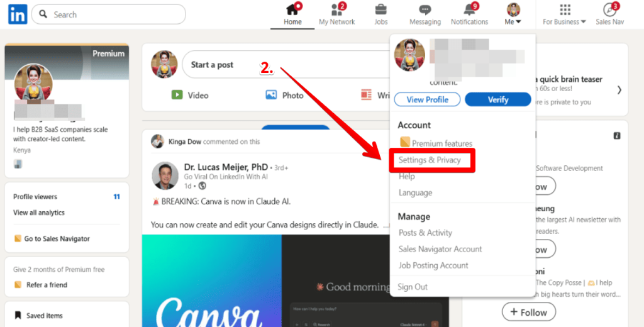Open the Home navigation icon
The width and height of the screenshot is (644, 327).
[x=292, y=9]
